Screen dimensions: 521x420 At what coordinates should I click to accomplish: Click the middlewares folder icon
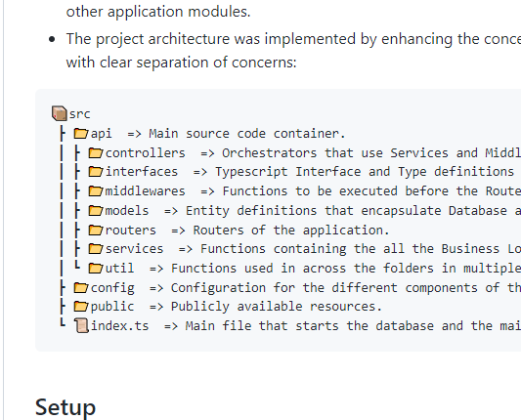(96, 190)
